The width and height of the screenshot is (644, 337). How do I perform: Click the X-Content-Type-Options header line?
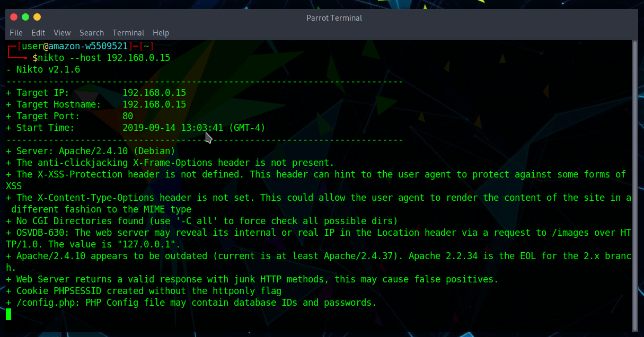pyautogui.click(x=319, y=203)
